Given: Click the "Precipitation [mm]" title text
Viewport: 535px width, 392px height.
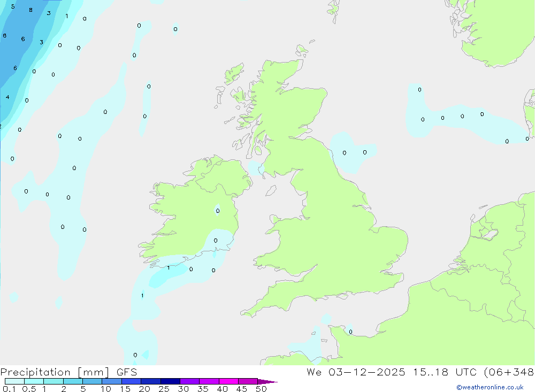Looking at the screenshot, I should point(55,372).
